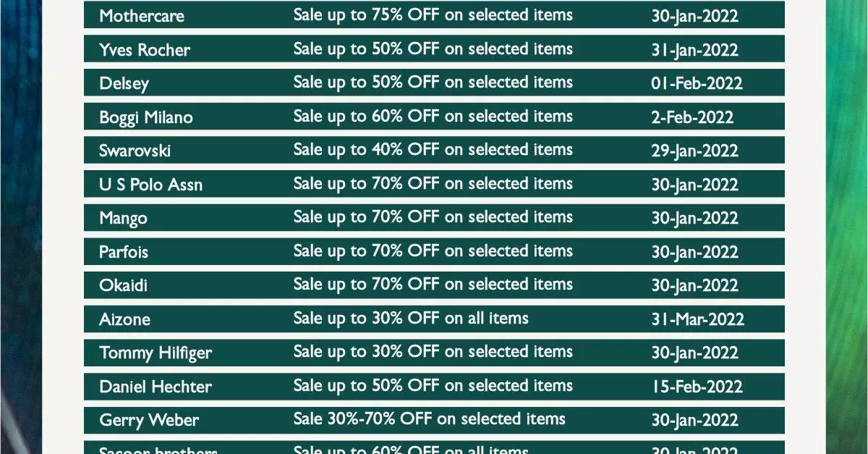Select the Tommy Hilfiger brand name
868x454 pixels.
[x=156, y=353]
